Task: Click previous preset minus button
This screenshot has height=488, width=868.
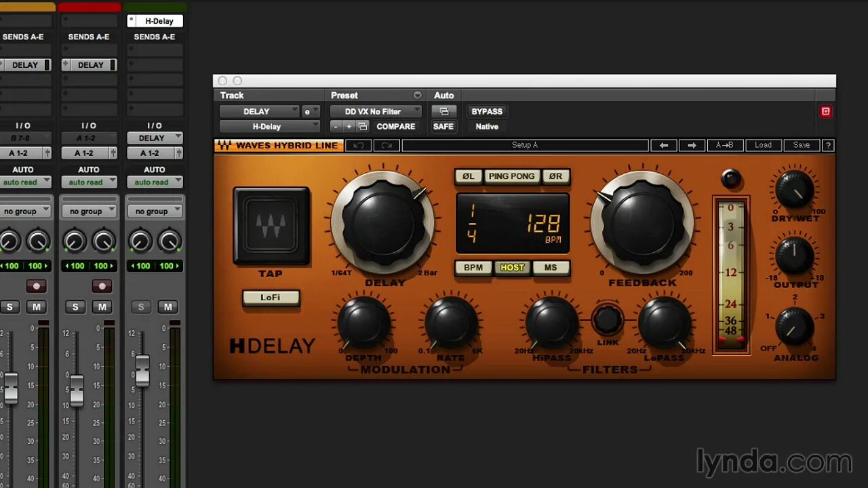Action: pos(336,127)
